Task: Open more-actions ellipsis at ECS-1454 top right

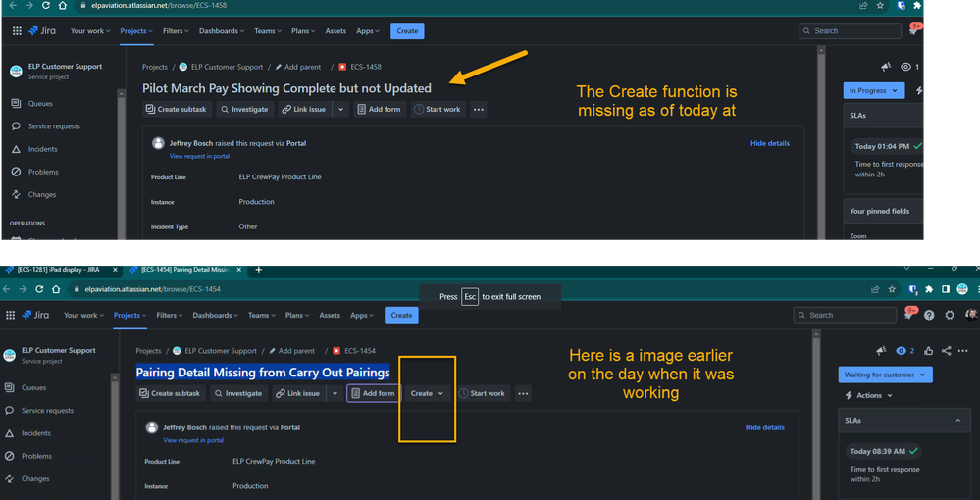Action: (963, 351)
